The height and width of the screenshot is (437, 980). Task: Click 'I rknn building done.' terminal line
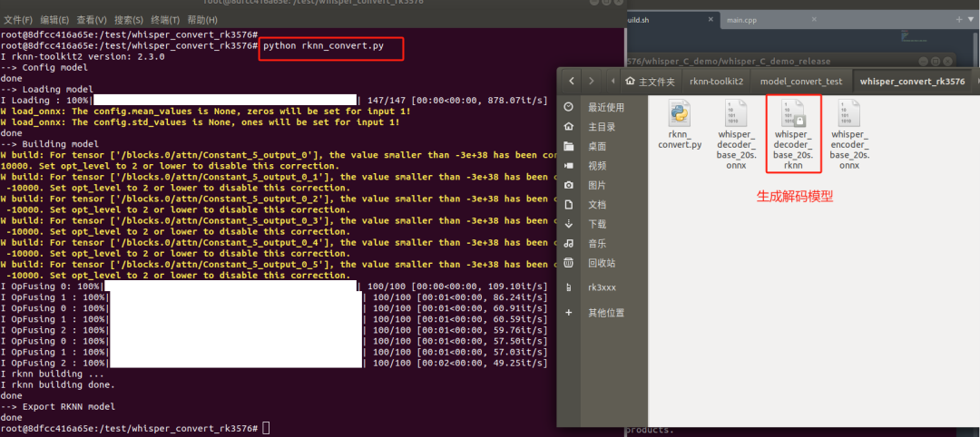(x=58, y=384)
